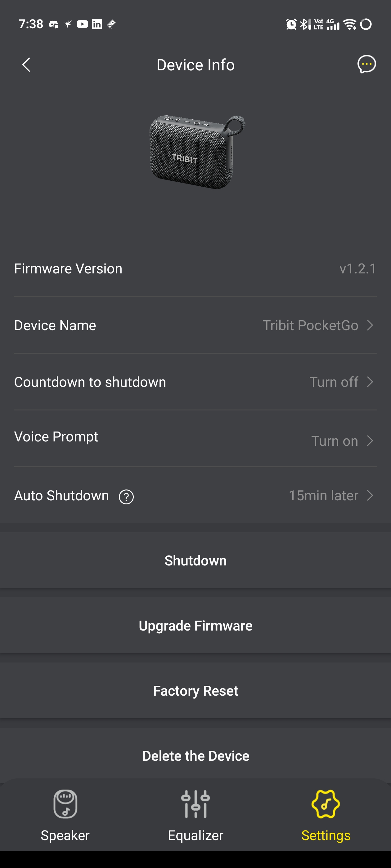The height and width of the screenshot is (868, 391).
Task: Tap the back arrow icon
Action: point(26,65)
